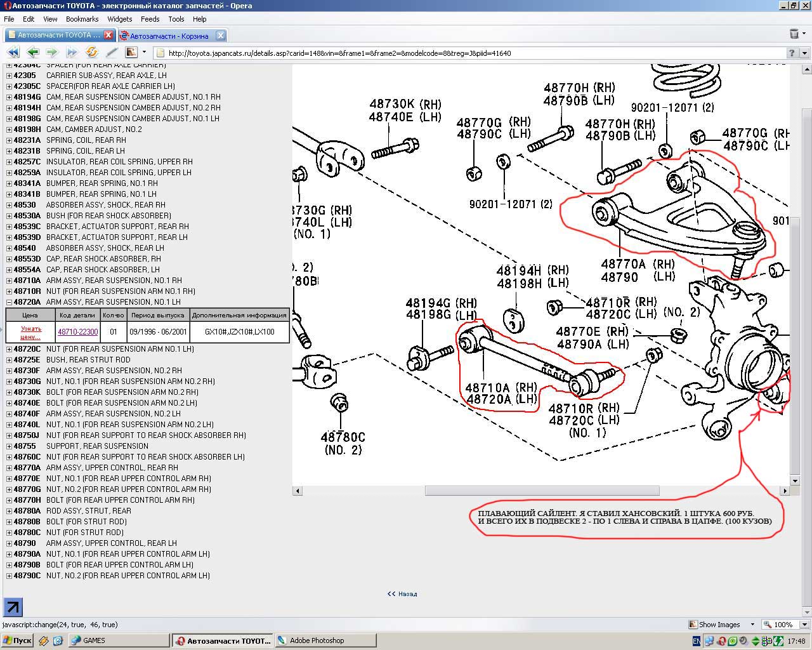Expand the 48530 absorber assy tree node
Viewport: 812px width, 650px height.
9,205
